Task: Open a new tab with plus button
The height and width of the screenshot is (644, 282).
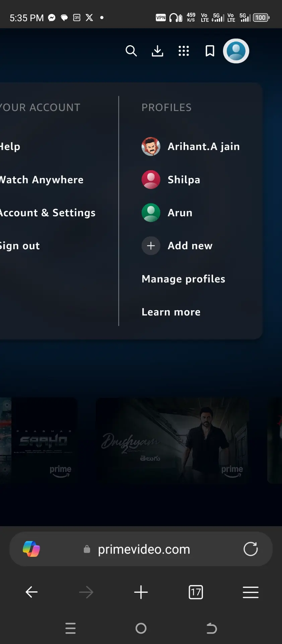Action: [x=141, y=592]
